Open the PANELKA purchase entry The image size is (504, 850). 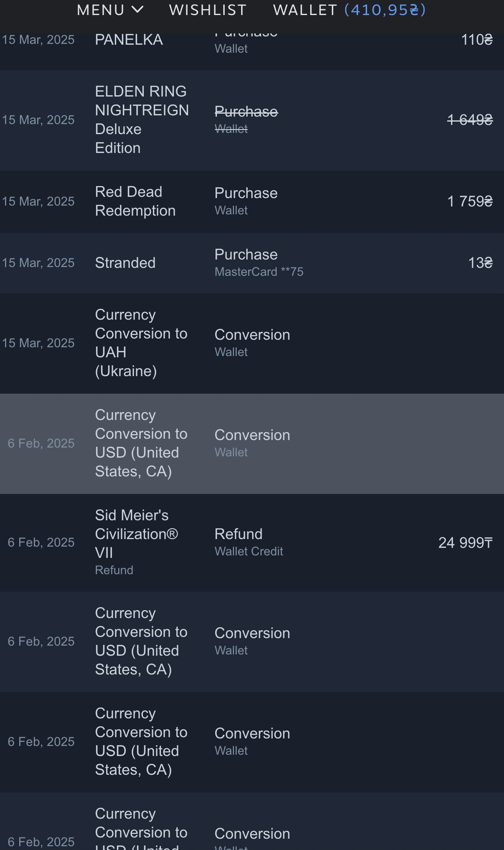(x=129, y=40)
